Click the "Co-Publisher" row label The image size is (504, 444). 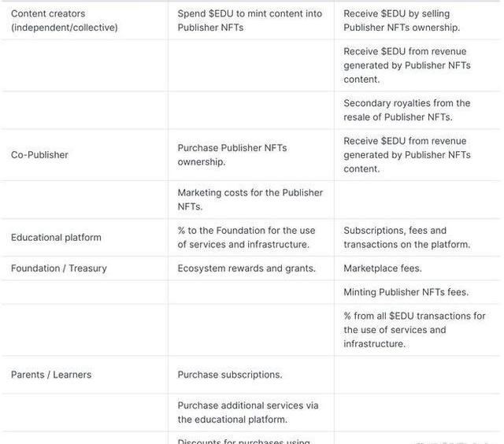pos(39,155)
